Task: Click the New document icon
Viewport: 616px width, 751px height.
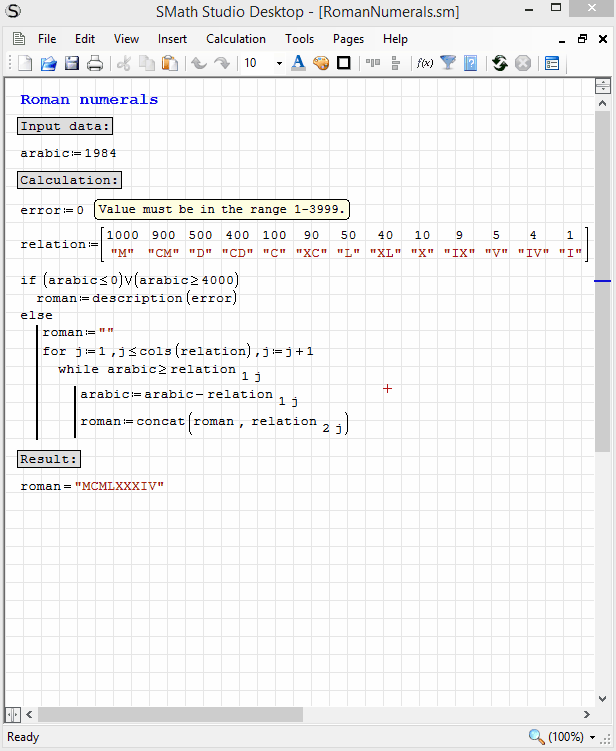Action: 25,63
